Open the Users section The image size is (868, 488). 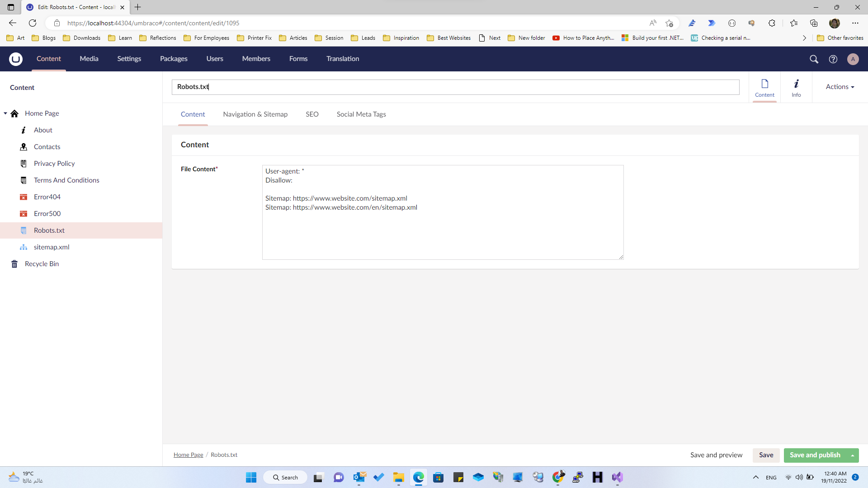point(215,59)
